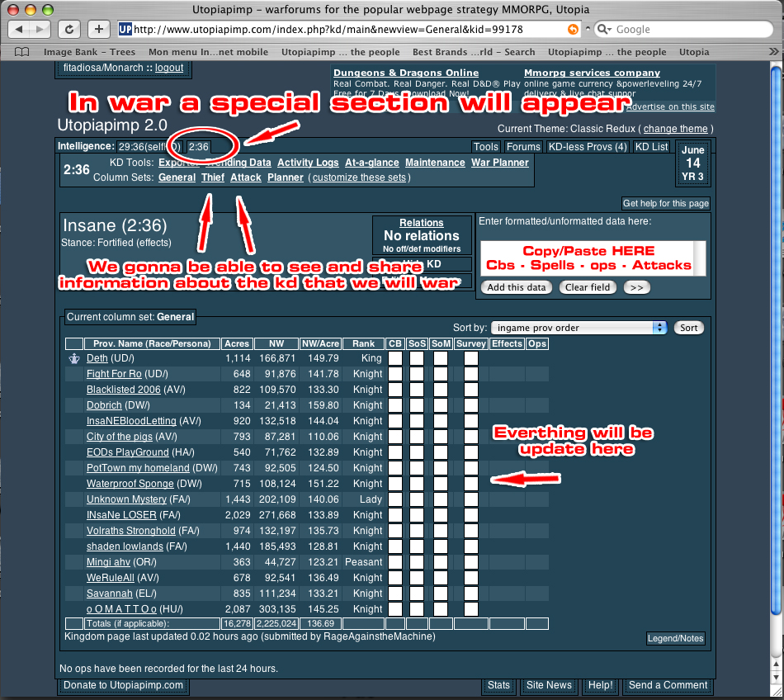Open the Dungeons & Dragons Online ad link
Viewport: 784px width, 700px height.
406,73
